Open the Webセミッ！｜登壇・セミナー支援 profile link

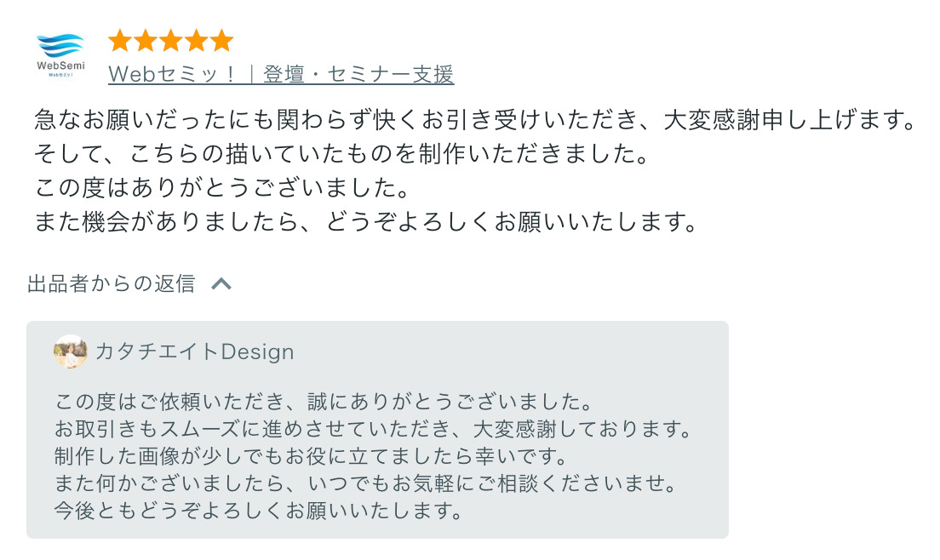pos(281,75)
